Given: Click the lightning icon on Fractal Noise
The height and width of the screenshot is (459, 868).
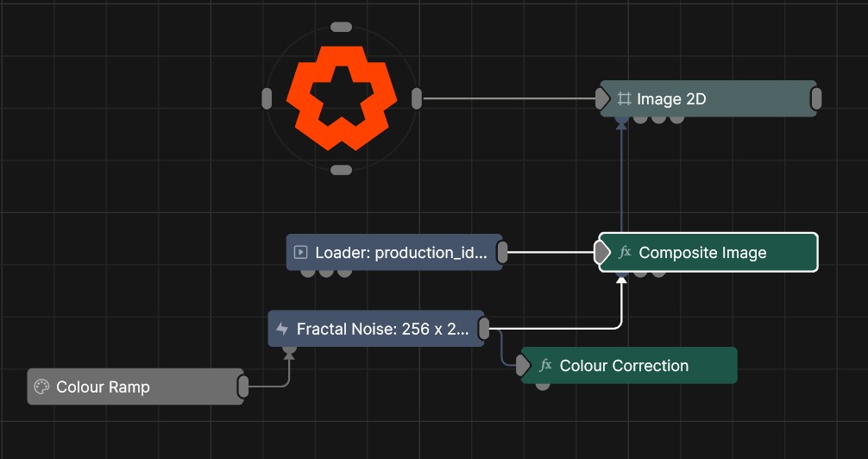Looking at the screenshot, I should click(x=282, y=329).
